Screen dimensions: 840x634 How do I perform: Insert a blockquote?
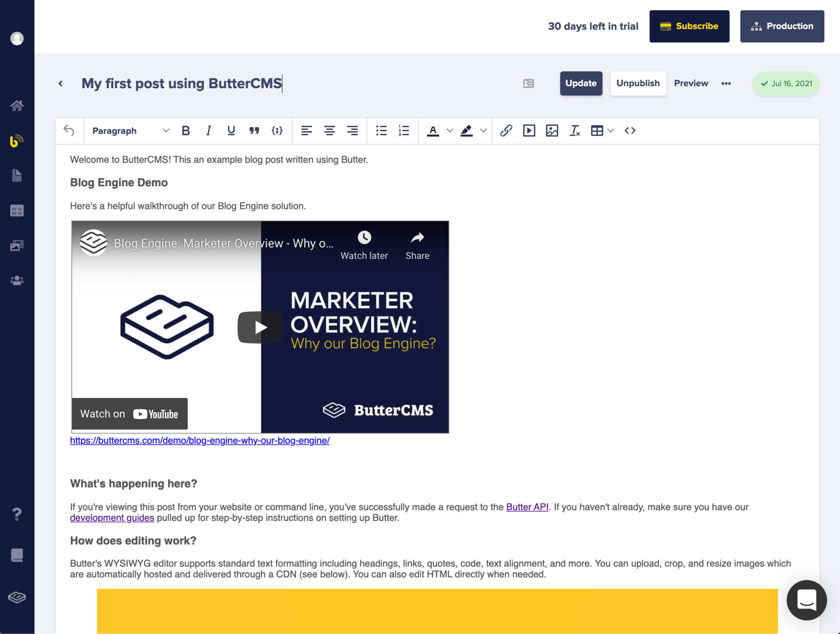click(x=254, y=130)
